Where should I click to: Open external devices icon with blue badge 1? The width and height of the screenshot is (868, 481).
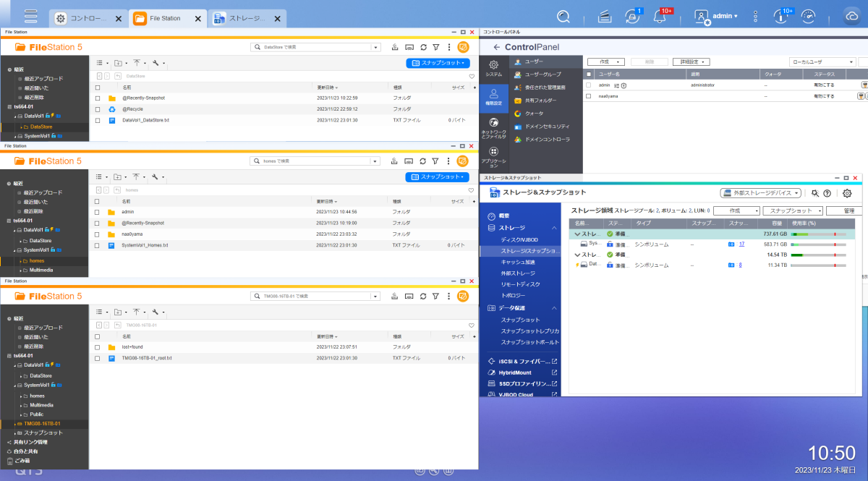point(631,16)
